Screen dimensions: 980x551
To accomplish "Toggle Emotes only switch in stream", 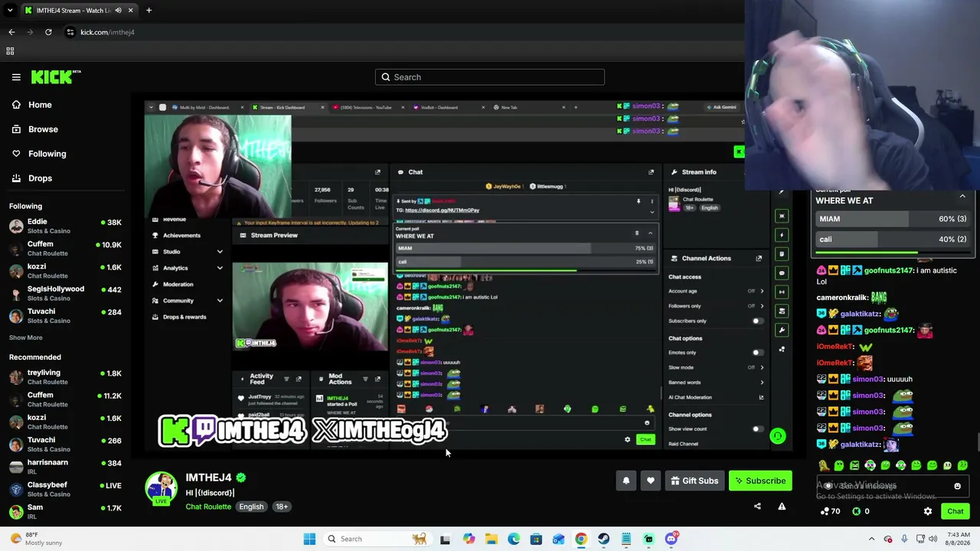I will [757, 353].
